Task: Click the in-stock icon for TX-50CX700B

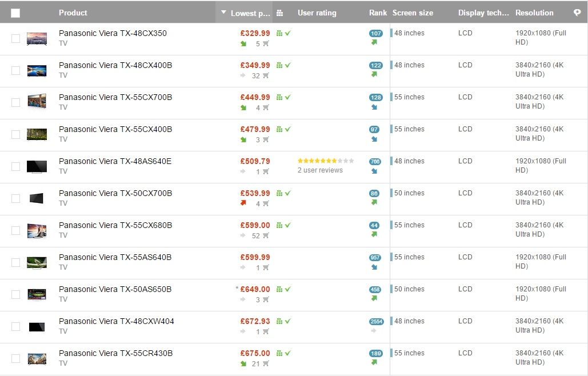Action: tap(283, 193)
